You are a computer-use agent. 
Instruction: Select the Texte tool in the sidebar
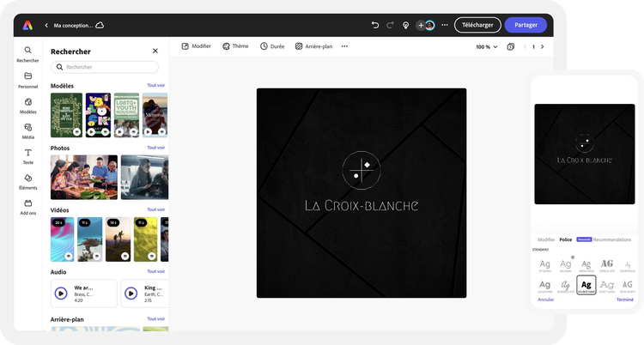pyautogui.click(x=28, y=156)
